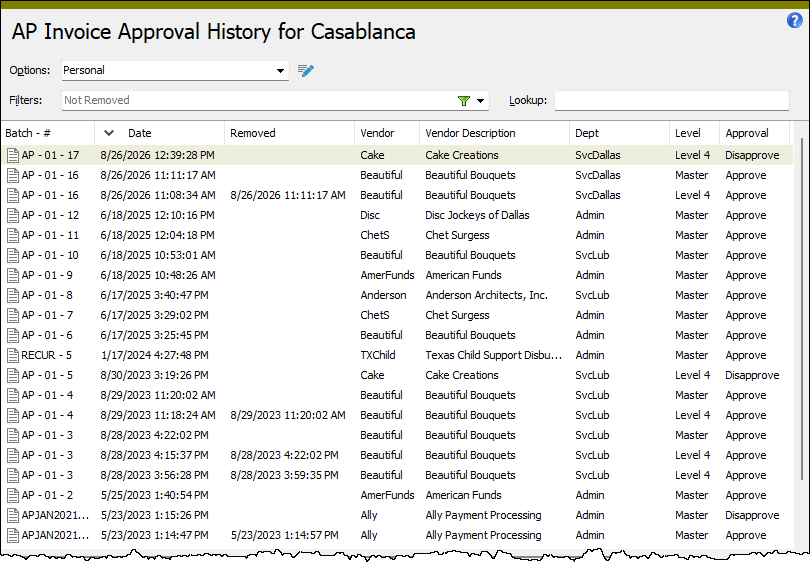Open the Options Personal dropdown
Image resolution: width=810 pixels, height=565 pixels.
(175, 70)
